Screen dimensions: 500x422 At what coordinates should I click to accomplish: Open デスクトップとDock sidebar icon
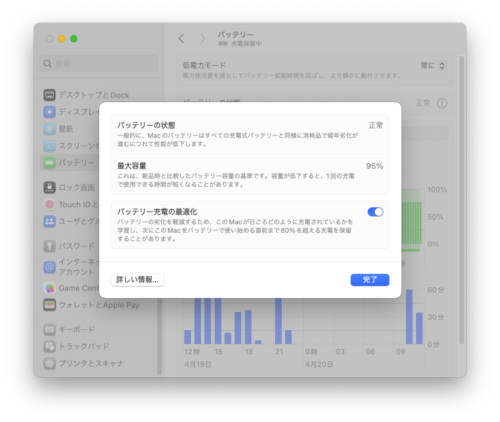tap(50, 95)
